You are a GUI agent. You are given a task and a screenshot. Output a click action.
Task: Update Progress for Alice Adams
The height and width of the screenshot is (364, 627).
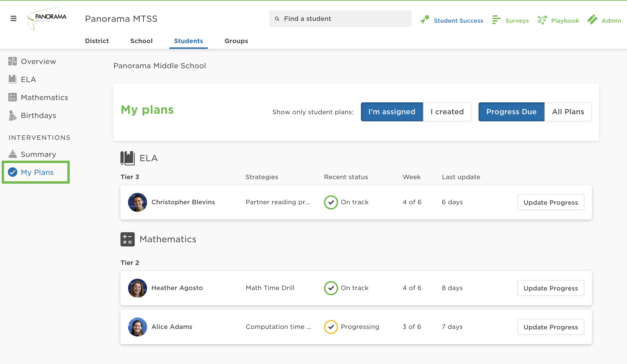coord(550,327)
